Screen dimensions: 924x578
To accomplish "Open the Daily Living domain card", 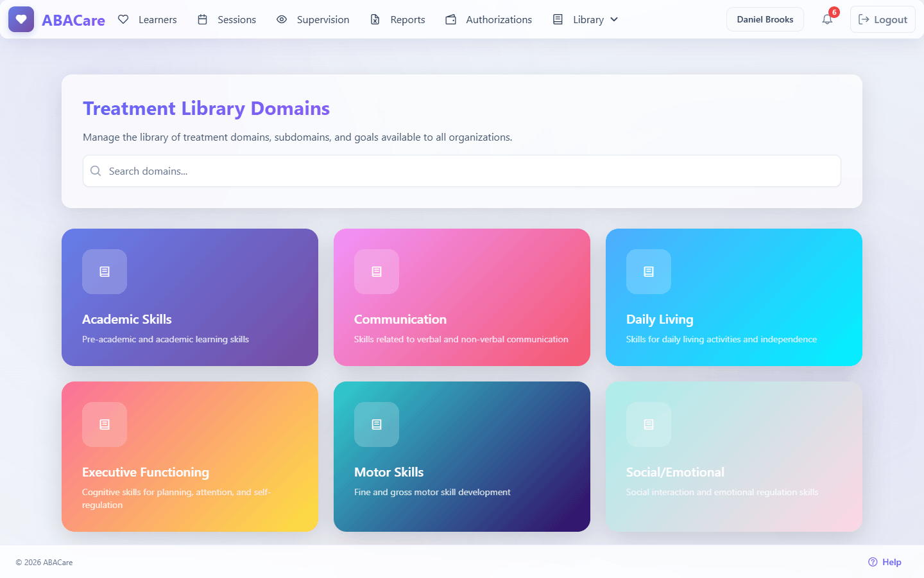I will (x=734, y=297).
